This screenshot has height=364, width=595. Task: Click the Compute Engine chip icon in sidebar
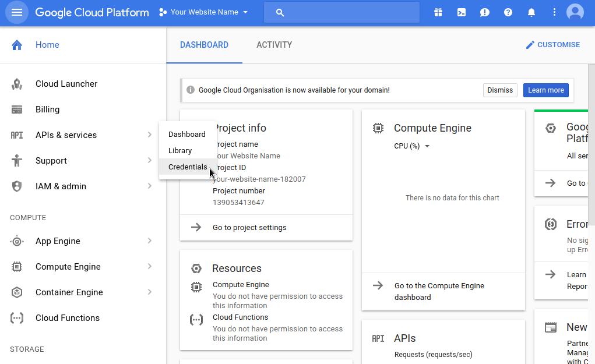click(17, 267)
